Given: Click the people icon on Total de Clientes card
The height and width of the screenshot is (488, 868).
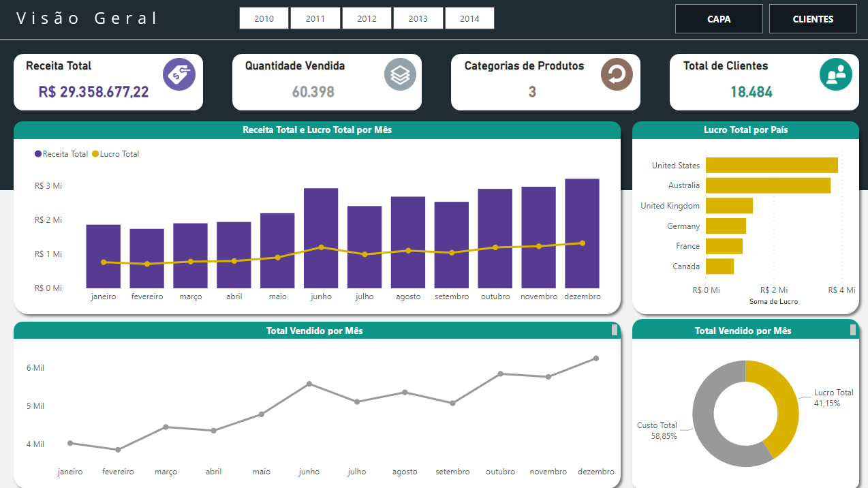Looking at the screenshot, I should click(x=836, y=74).
